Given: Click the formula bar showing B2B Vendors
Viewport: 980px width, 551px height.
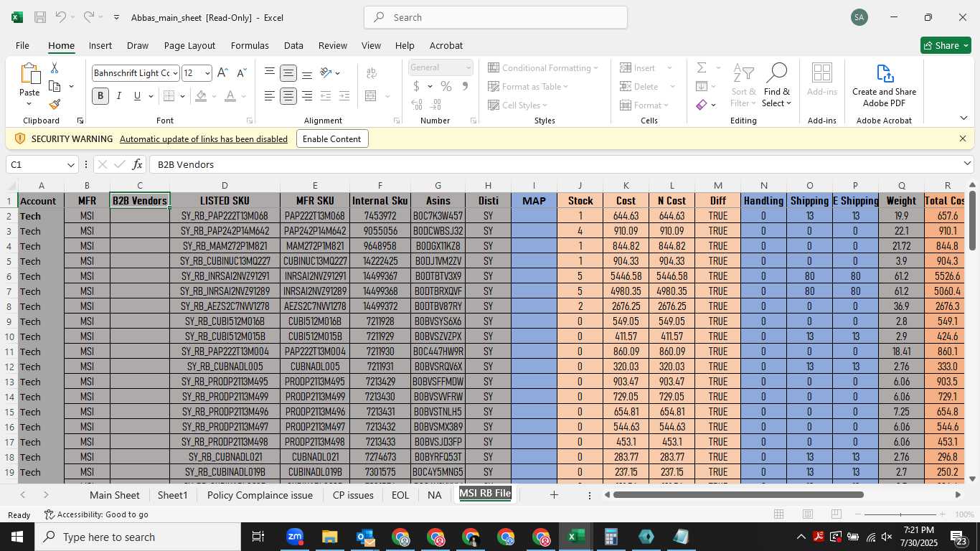Looking at the screenshot, I should coord(556,164).
